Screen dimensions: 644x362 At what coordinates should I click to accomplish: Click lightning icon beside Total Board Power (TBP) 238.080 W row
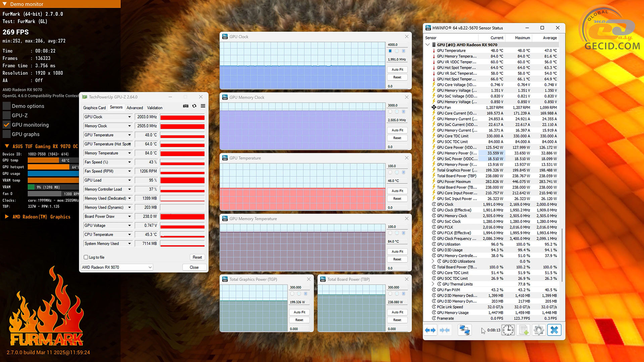coord(434,176)
